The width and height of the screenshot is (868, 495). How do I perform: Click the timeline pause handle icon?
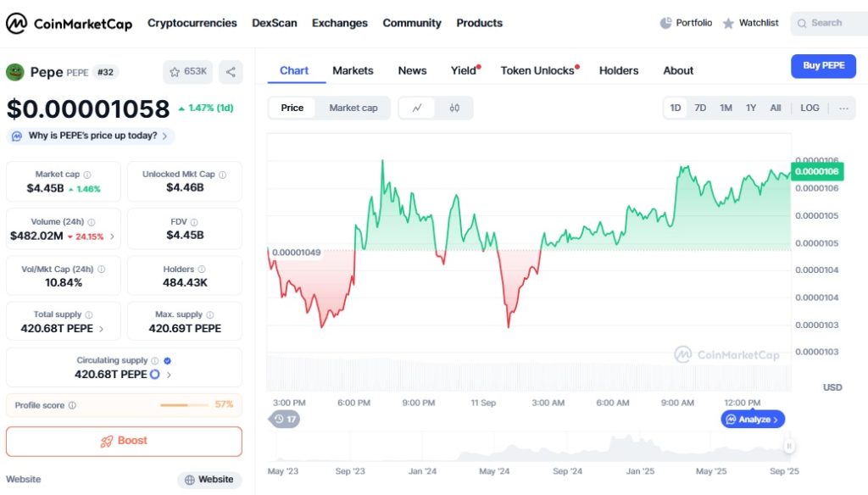pos(789,446)
